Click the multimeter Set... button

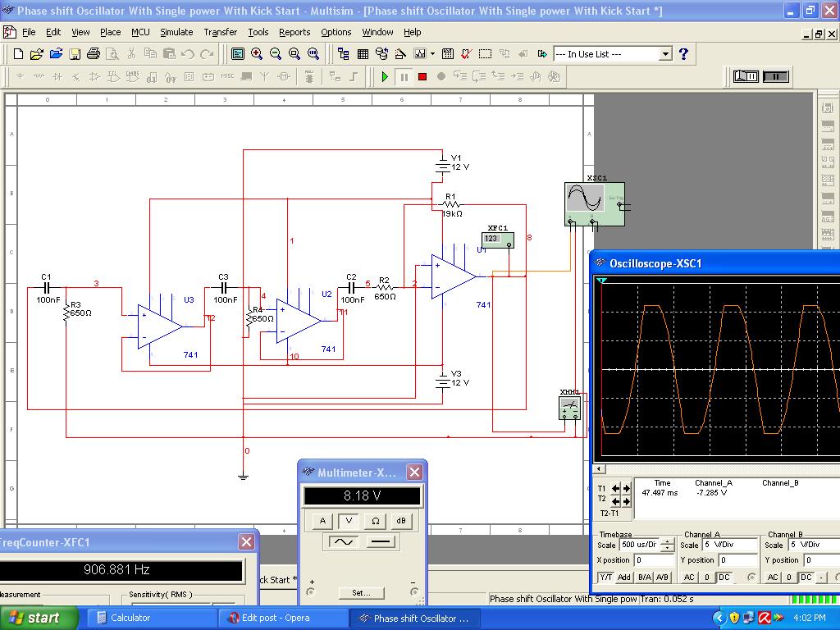pyautogui.click(x=362, y=593)
